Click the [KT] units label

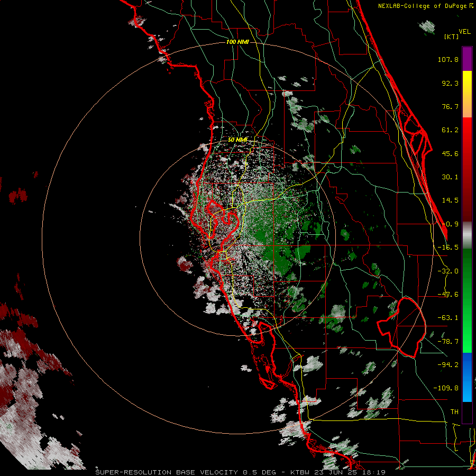click(x=451, y=36)
